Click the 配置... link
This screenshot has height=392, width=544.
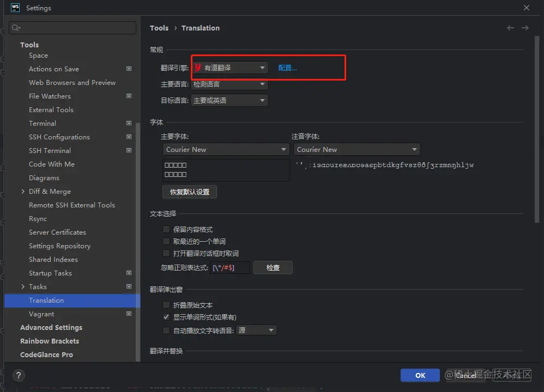(287, 68)
